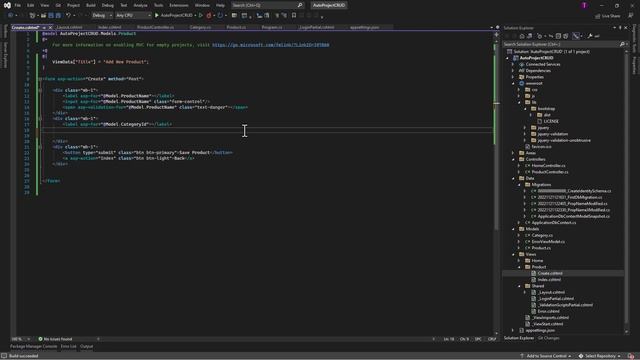
Task: Select _Layout.cshtml in Solution Explorer
Action: pyautogui.click(x=551, y=292)
